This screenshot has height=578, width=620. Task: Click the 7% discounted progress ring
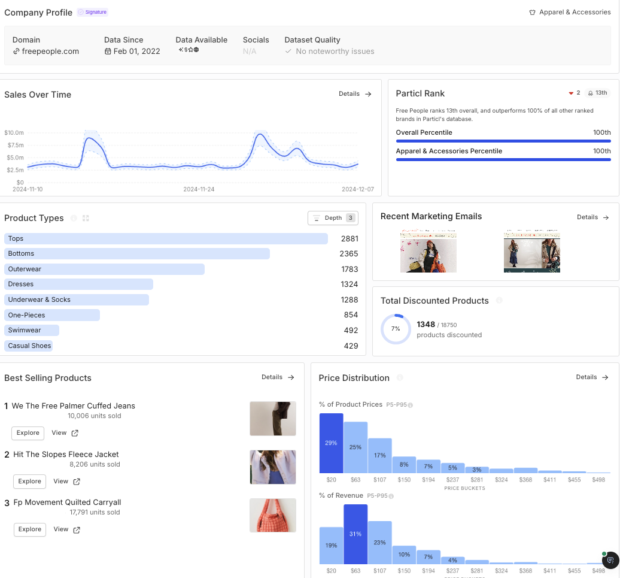[x=396, y=329]
